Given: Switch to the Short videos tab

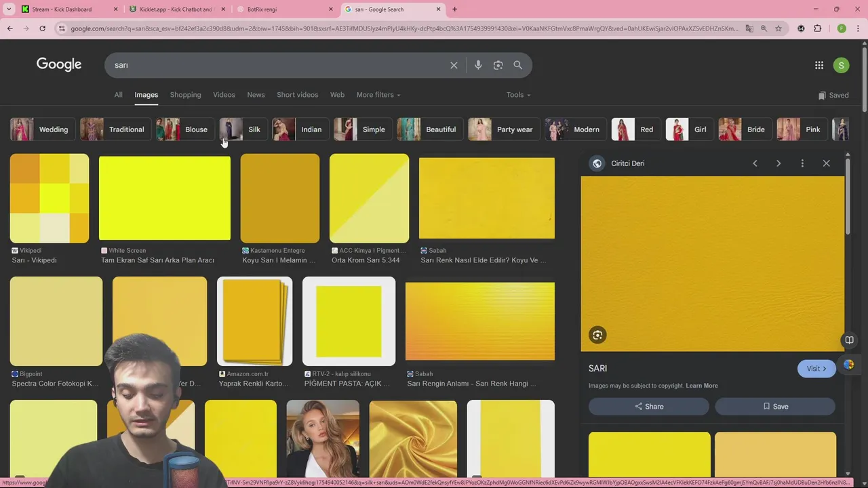Looking at the screenshot, I should click(297, 95).
